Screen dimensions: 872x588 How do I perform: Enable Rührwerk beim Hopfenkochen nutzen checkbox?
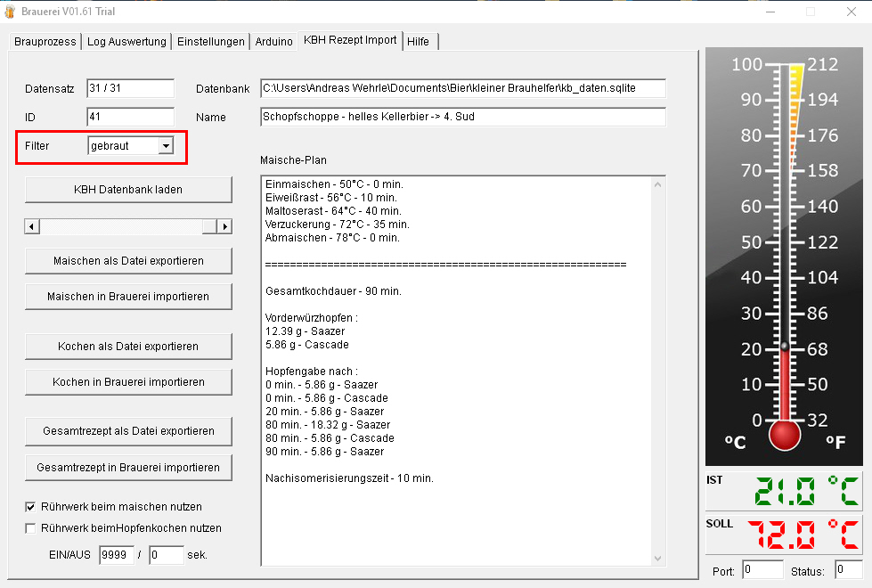click(31, 528)
